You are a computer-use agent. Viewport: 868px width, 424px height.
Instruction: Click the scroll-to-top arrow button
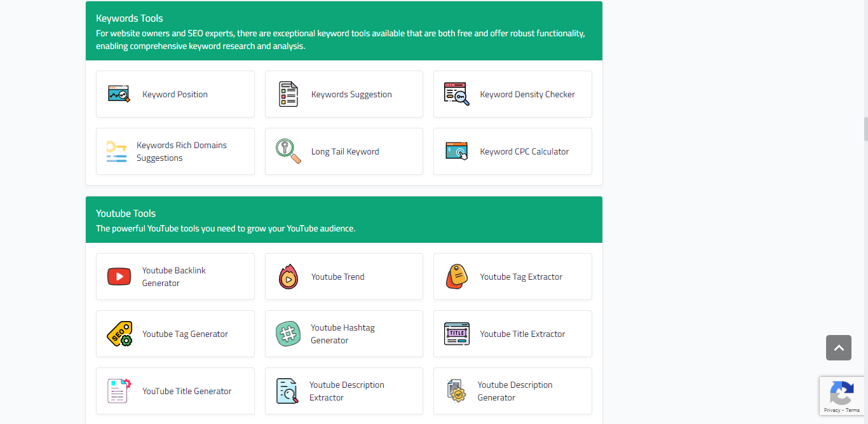point(839,348)
